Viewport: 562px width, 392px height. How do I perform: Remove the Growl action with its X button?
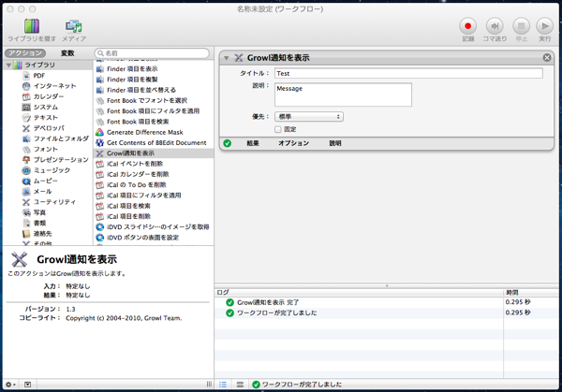click(547, 57)
